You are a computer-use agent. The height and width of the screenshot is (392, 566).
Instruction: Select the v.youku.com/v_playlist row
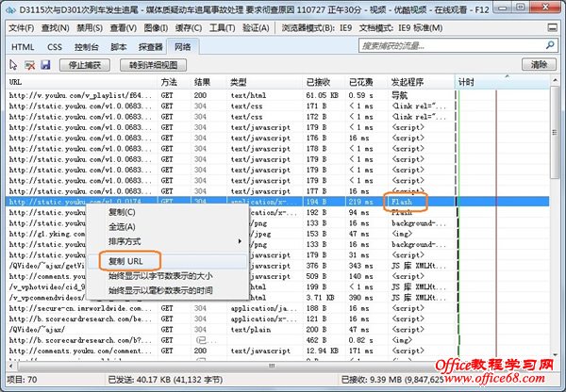click(x=278, y=95)
